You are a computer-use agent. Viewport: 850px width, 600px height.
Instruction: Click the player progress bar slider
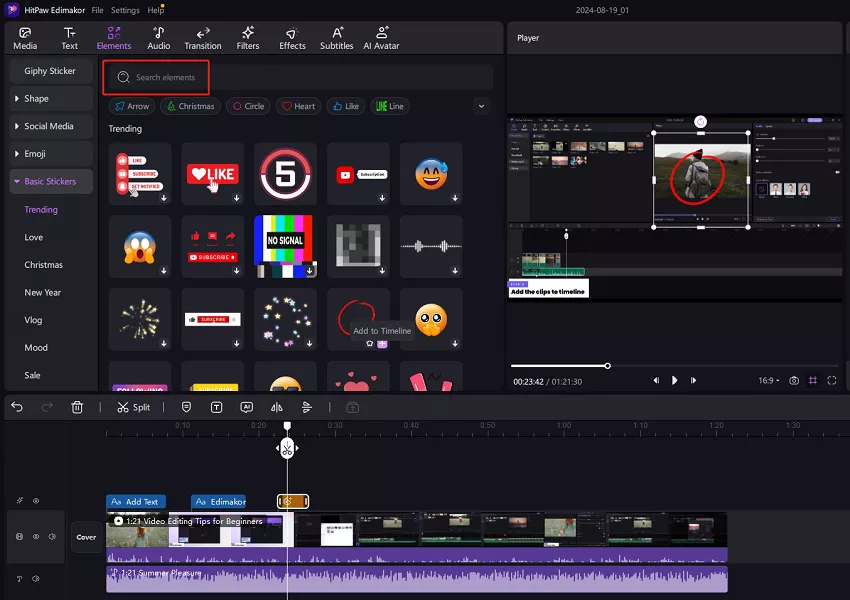coord(607,365)
